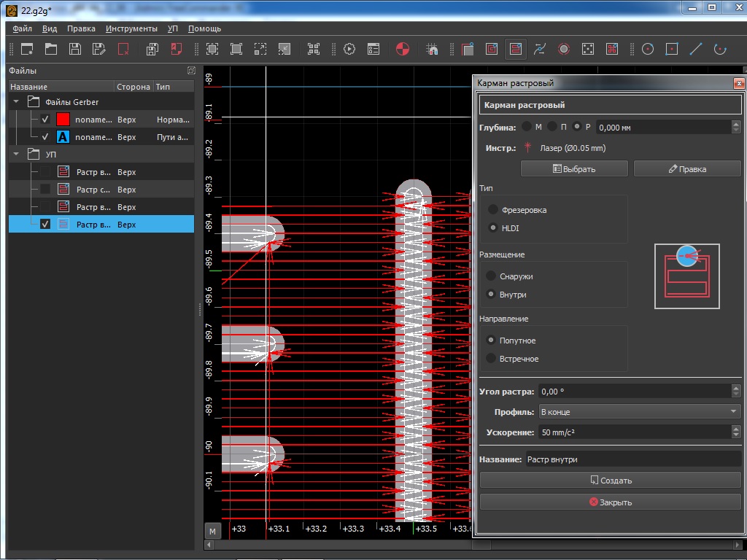This screenshot has height=560, width=747.
Task: Choose the Снаружи placement option
Action: [x=492, y=276]
